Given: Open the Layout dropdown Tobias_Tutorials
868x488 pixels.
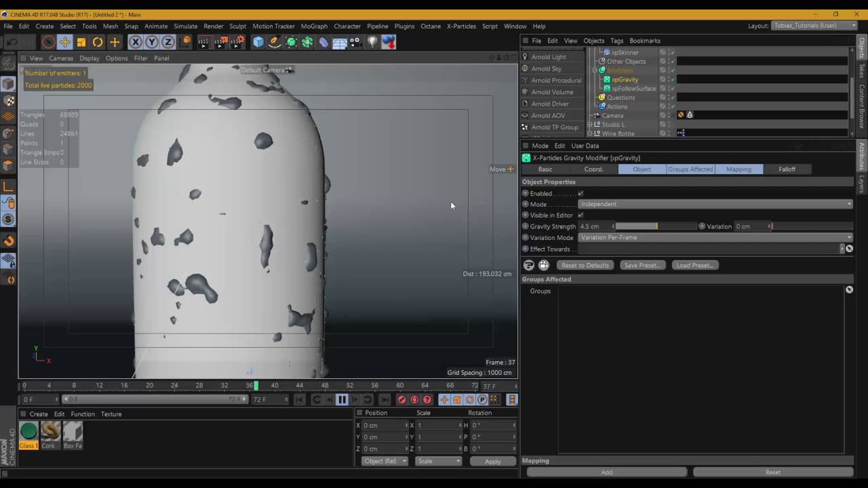Looking at the screenshot, I should 814,26.
